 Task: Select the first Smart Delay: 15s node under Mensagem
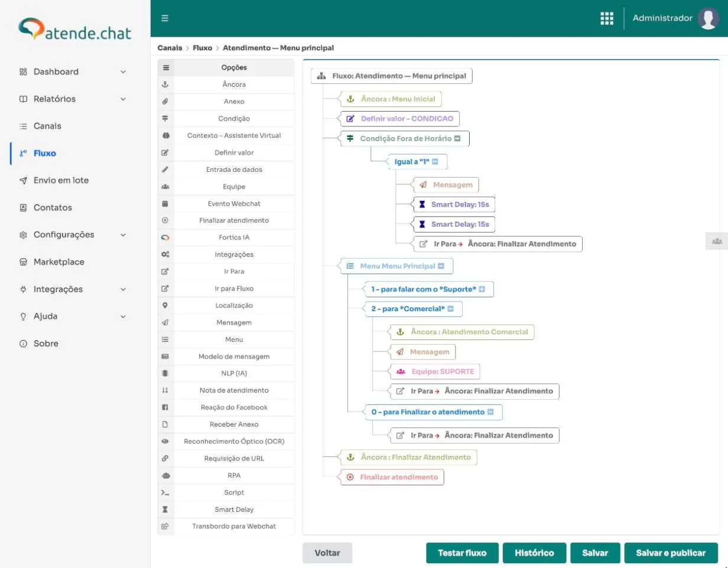(x=454, y=205)
